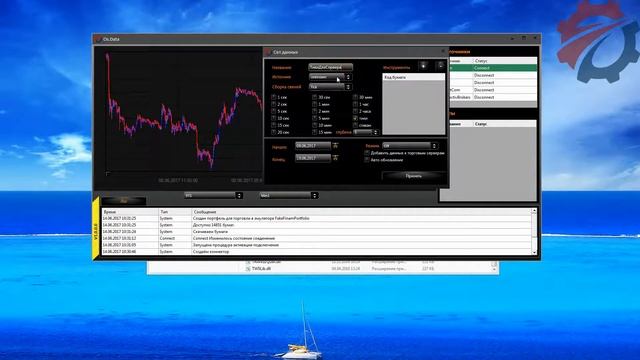Select TWSLib.dll in the background Explorer window

[x=261, y=269]
